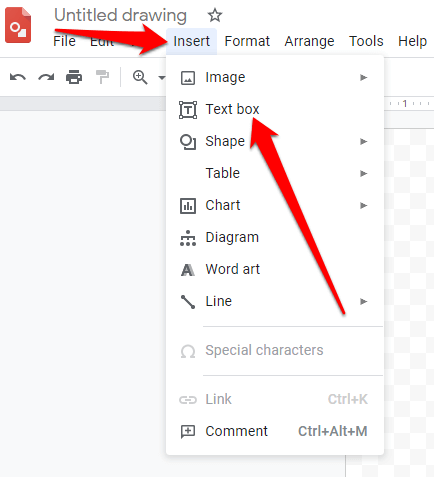Select the Paint format tool

click(102, 77)
